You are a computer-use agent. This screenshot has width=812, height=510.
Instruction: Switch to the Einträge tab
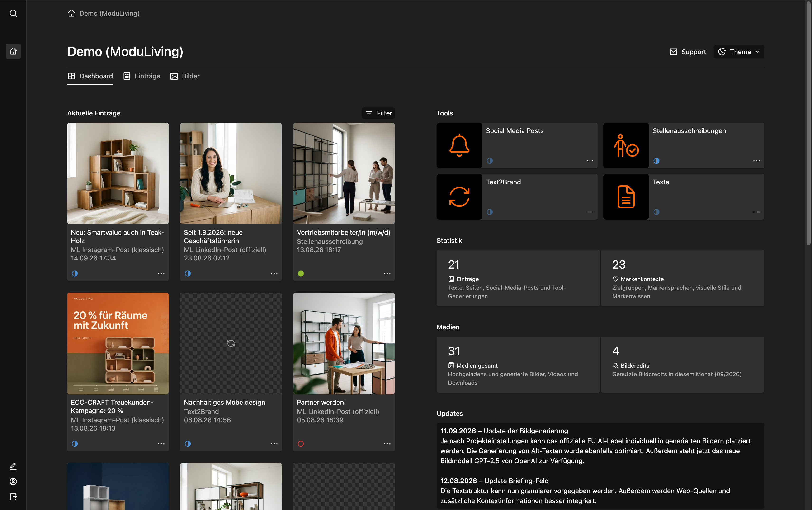click(x=142, y=76)
